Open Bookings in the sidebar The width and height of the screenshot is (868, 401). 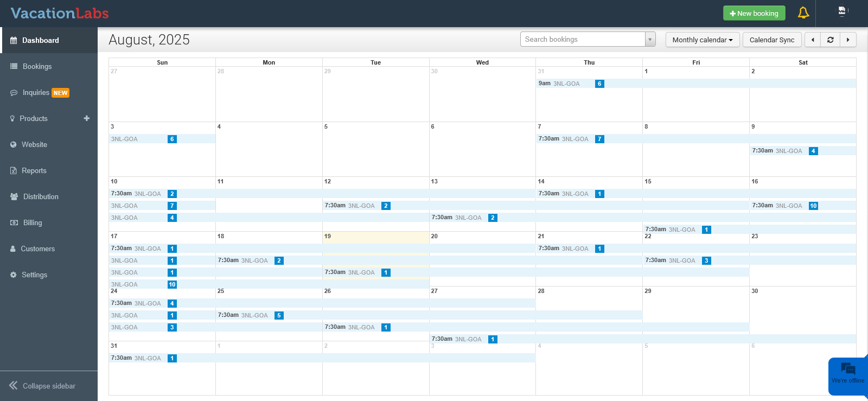coord(37,66)
